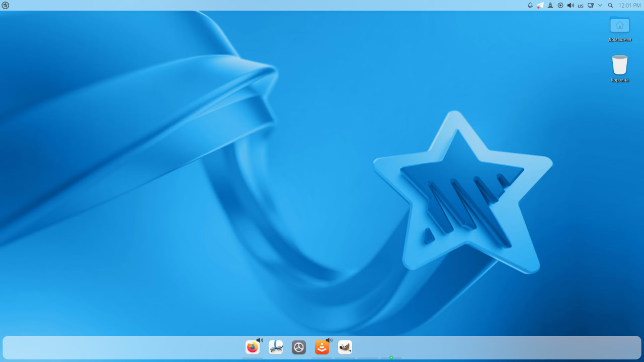Open the 12:01 PM clock calendar
Screen dimensions: 644x362
629,6
